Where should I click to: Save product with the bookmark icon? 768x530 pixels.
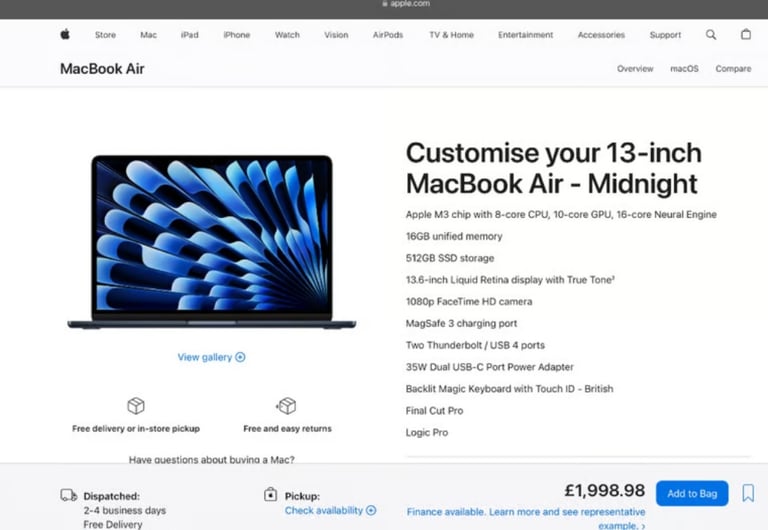(x=748, y=493)
